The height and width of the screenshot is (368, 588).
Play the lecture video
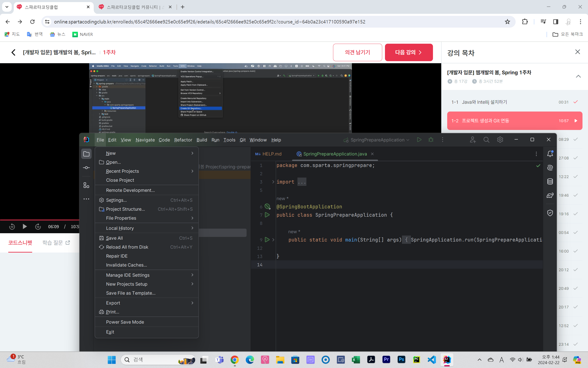25,227
